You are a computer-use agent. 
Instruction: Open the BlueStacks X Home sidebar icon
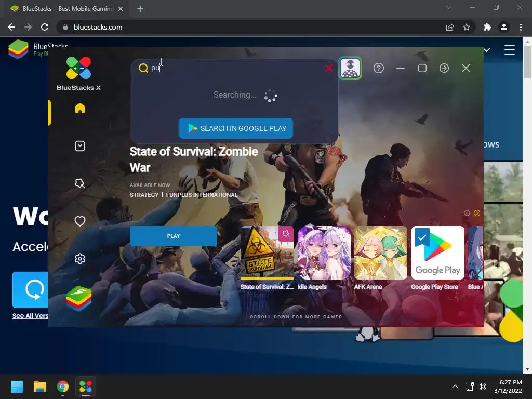(79, 108)
